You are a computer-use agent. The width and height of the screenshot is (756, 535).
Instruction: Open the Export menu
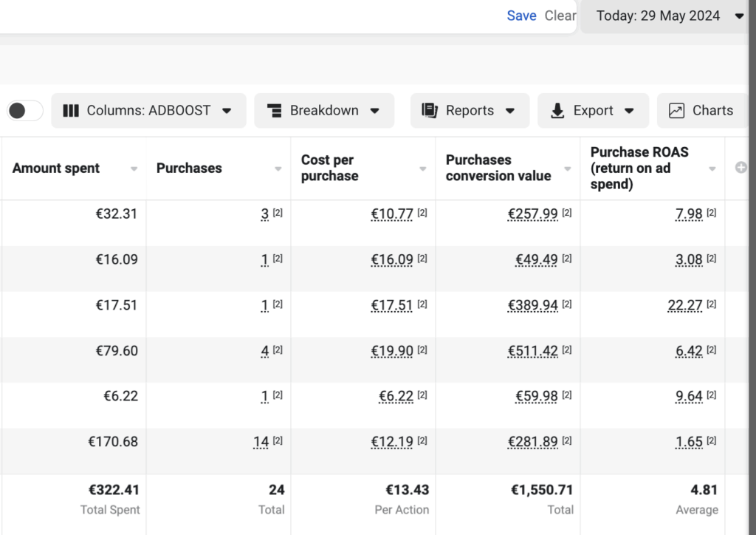click(593, 111)
